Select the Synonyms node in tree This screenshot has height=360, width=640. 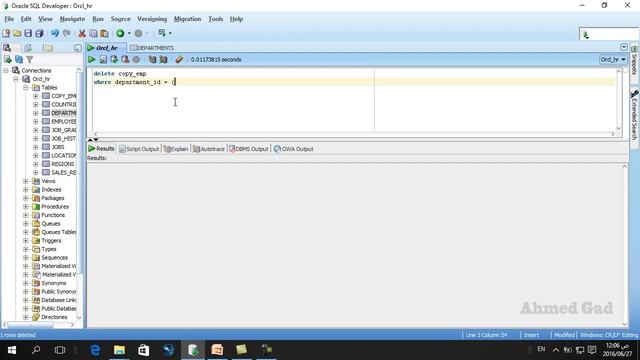[x=53, y=283]
